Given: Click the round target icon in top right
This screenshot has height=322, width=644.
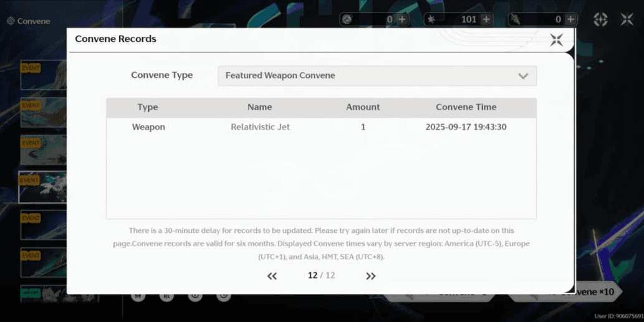Looking at the screenshot, I should click(x=600, y=19).
